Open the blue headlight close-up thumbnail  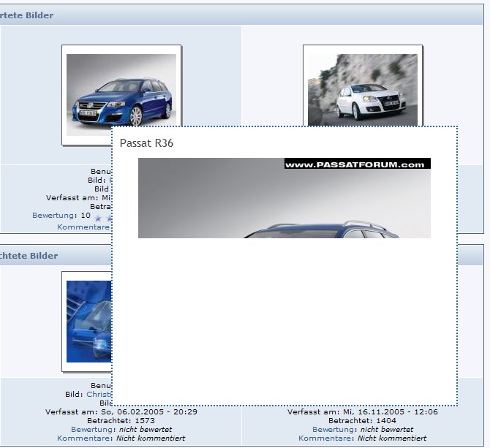pyautogui.click(x=88, y=322)
